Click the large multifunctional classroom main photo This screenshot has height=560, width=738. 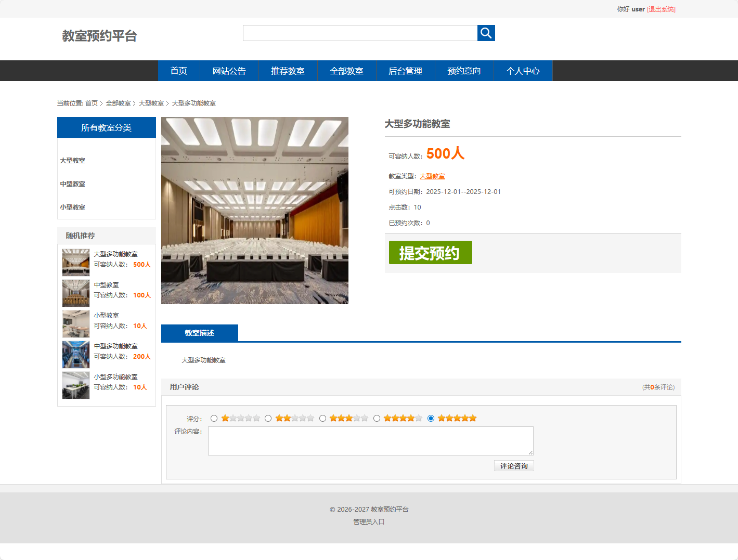(x=254, y=210)
